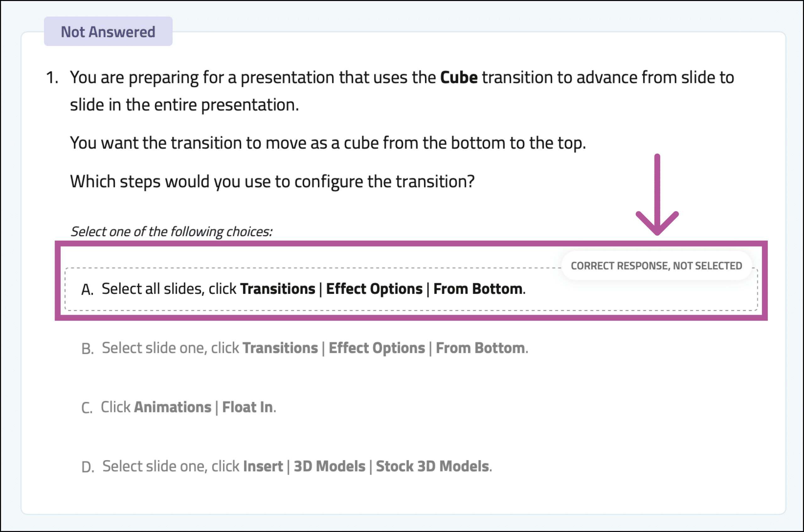Click the "Which steps would you use" line
The width and height of the screenshot is (804, 532).
pyautogui.click(x=272, y=182)
